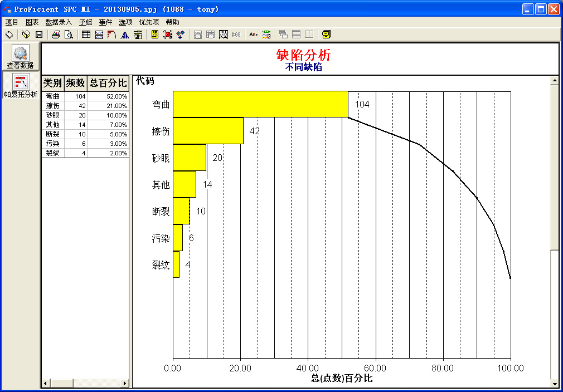
Task: Select the Pareto chart toolbar icon
Action: pyautogui.click(x=111, y=35)
